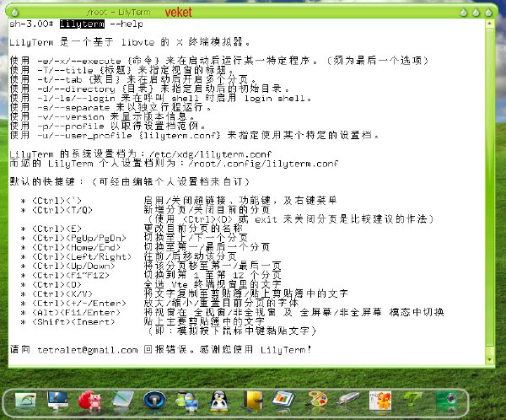Open the window menu droplet at title bar left

coord(14,13)
